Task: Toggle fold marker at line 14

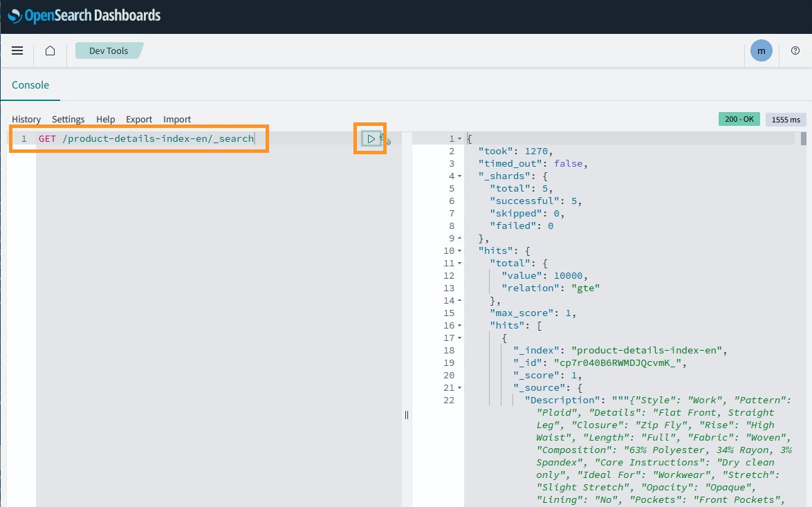Action: pos(459,300)
